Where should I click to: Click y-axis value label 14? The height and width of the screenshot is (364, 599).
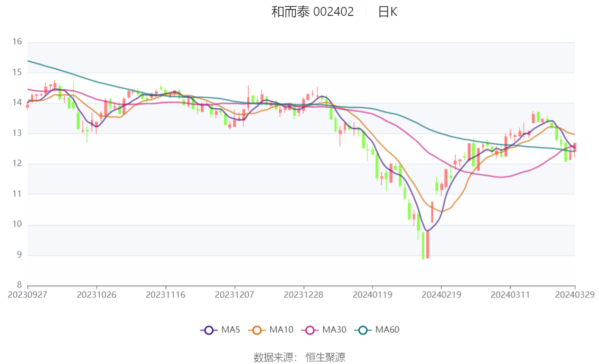(17, 102)
